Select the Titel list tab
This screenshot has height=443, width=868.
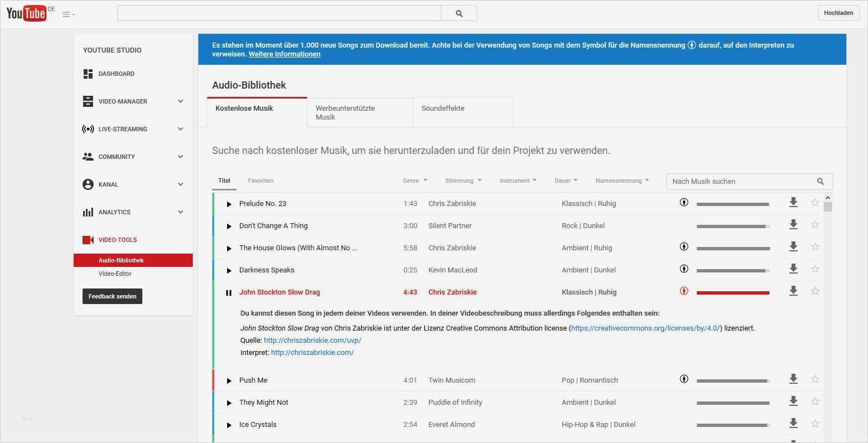pos(224,181)
